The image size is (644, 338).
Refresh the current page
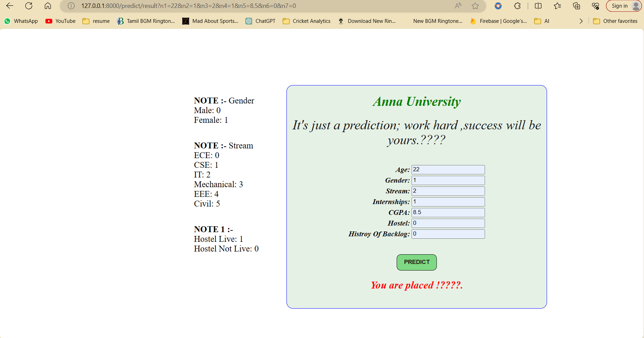(x=29, y=6)
